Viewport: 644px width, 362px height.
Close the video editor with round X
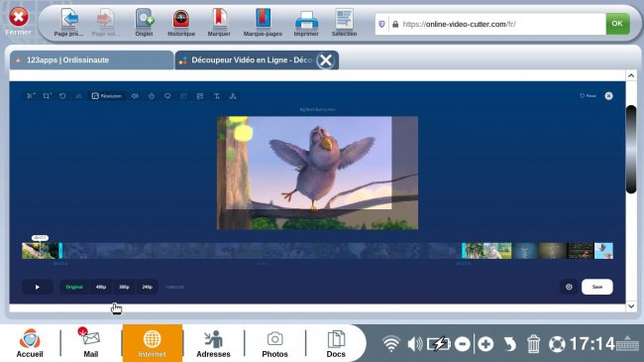608,96
